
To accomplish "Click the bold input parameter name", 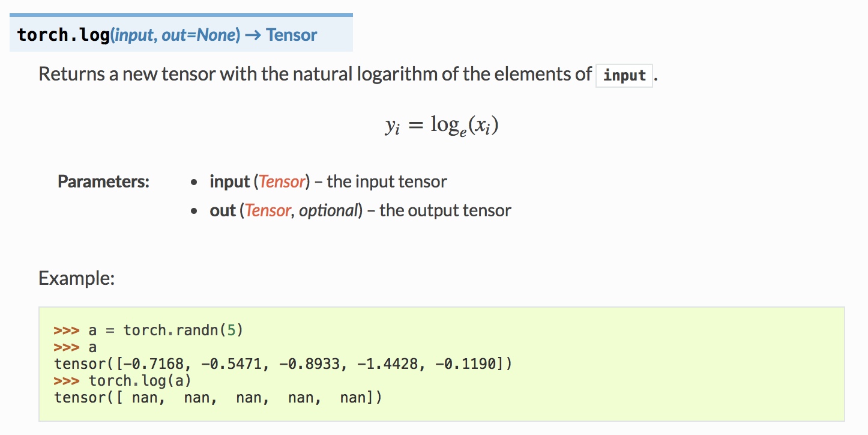I will pyautogui.click(x=229, y=181).
